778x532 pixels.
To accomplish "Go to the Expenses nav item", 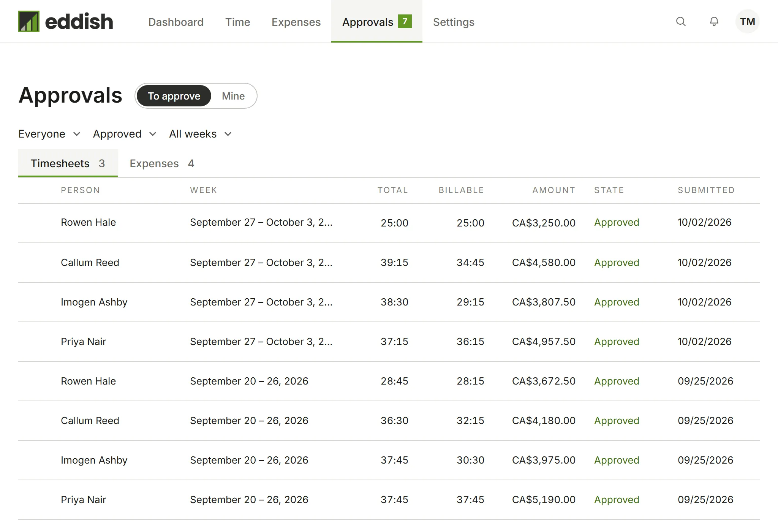I will (x=296, y=22).
